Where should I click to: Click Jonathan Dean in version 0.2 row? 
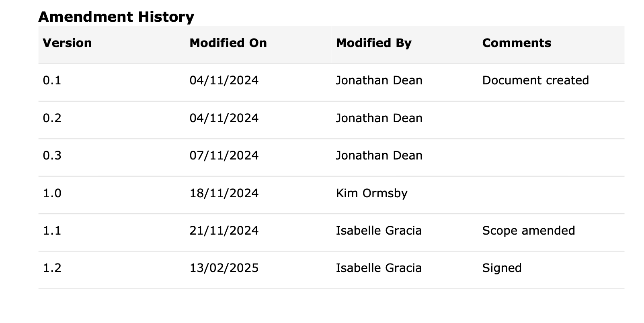click(x=379, y=118)
